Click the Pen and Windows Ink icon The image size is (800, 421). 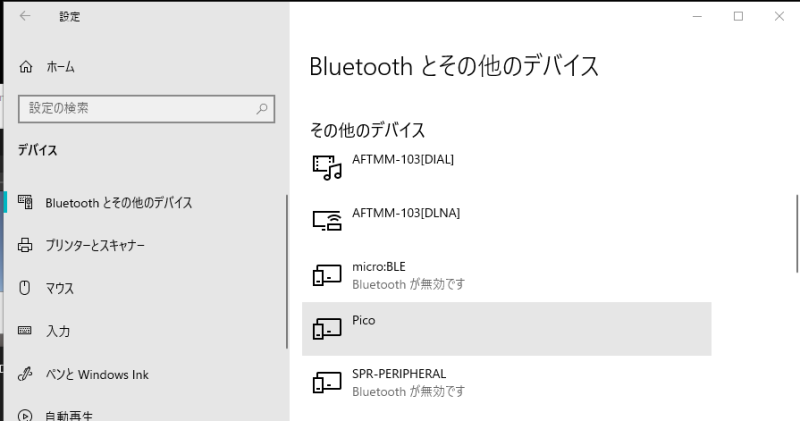[26, 374]
